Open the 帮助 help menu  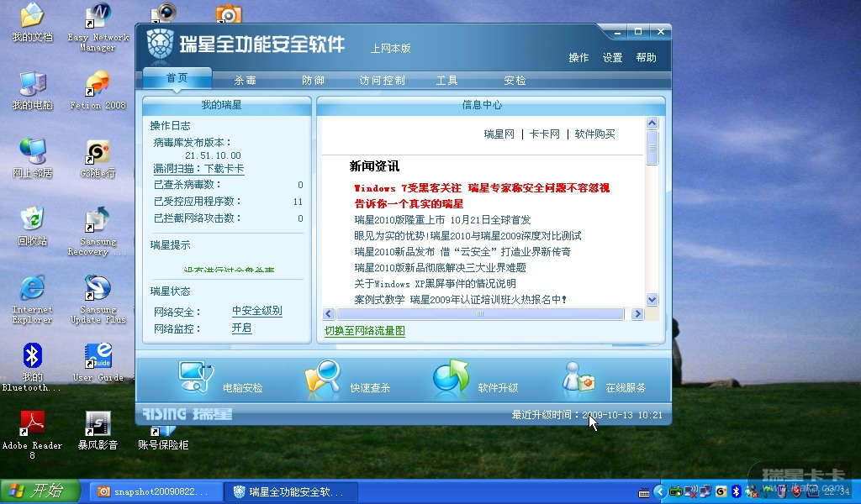[647, 58]
